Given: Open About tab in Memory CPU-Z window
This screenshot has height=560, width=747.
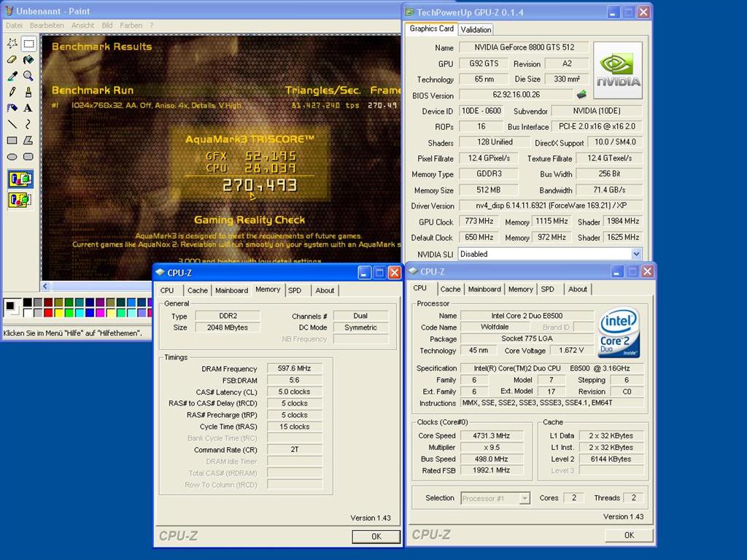Looking at the screenshot, I should pyautogui.click(x=325, y=290).
